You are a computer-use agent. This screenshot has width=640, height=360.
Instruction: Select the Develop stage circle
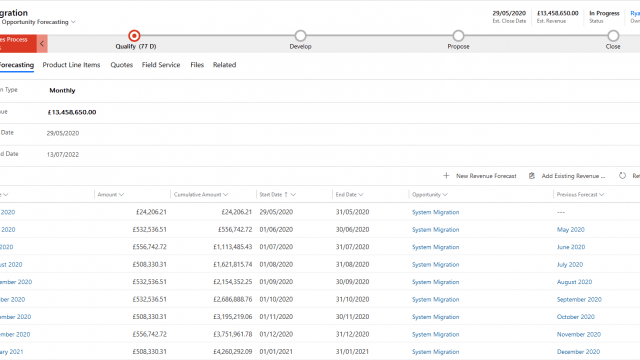point(300,36)
